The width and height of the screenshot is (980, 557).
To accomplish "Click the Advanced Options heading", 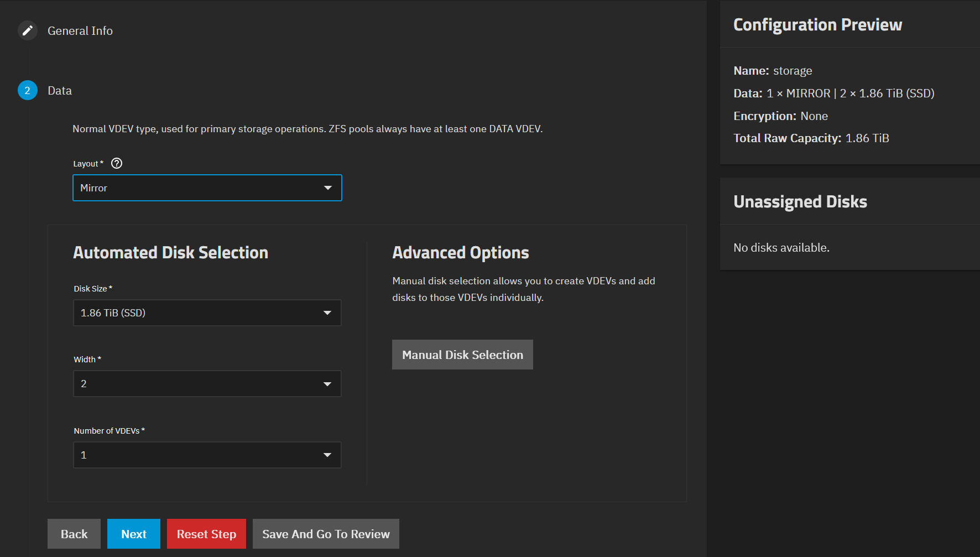I will coord(460,253).
